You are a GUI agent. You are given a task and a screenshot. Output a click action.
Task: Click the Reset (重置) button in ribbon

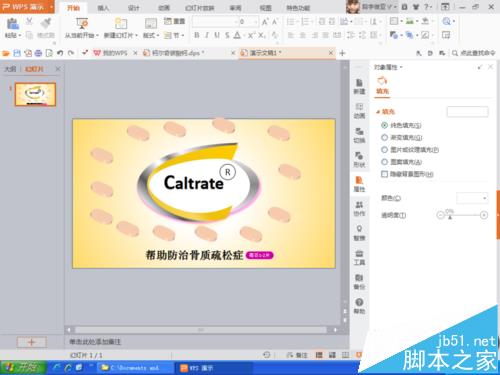tap(175, 21)
